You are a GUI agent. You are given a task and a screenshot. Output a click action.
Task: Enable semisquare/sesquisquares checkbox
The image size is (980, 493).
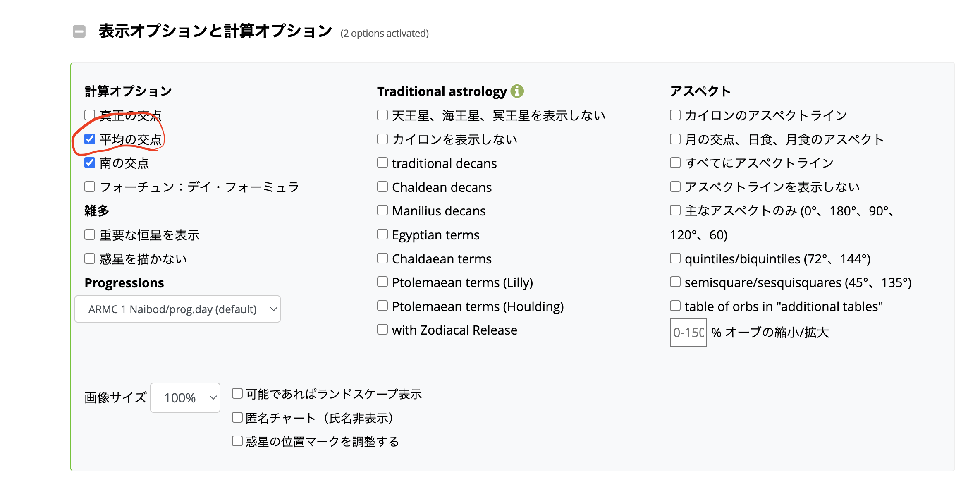click(x=675, y=282)
